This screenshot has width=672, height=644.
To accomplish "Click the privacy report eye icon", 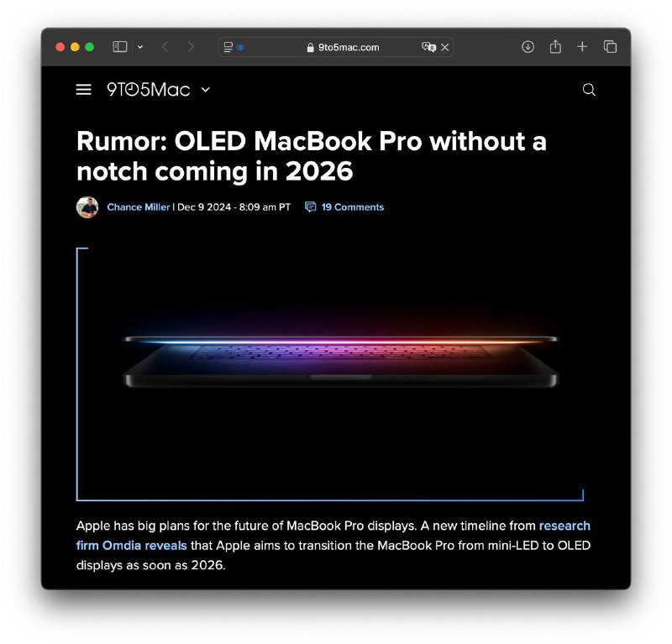I will click(240, 48).
